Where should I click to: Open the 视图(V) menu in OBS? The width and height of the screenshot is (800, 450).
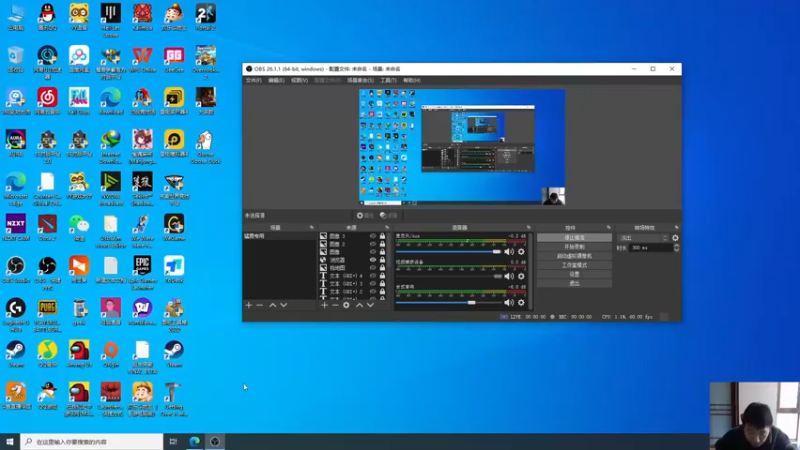click(299, 80)
